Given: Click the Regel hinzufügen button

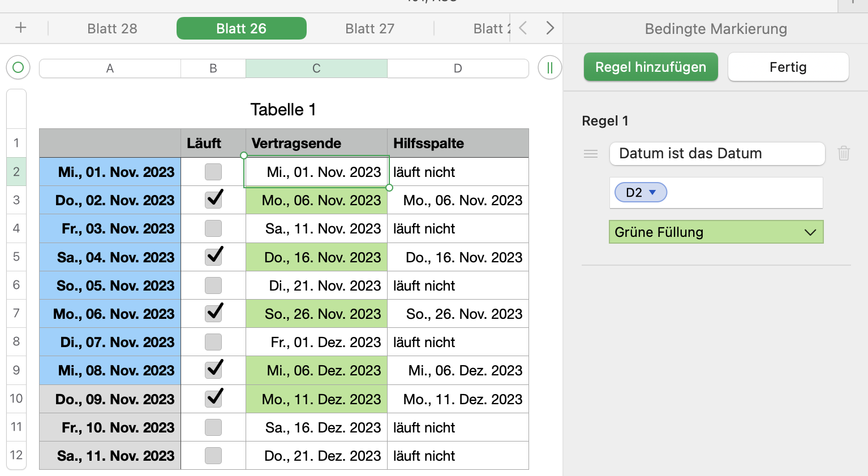Looking at the screenshot, I should tap(651, 67).
